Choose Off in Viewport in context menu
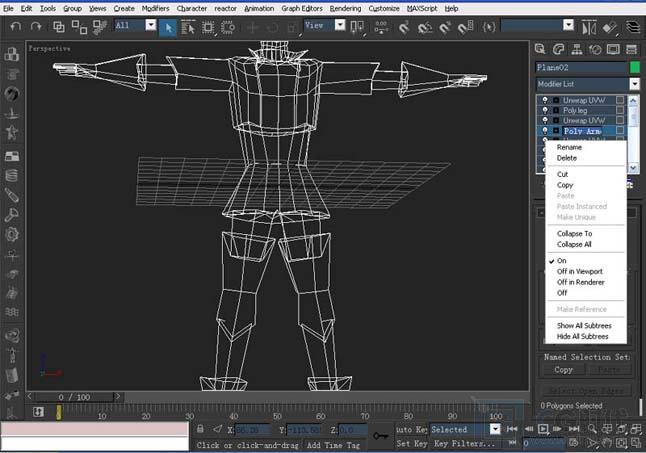 [580, 271]
